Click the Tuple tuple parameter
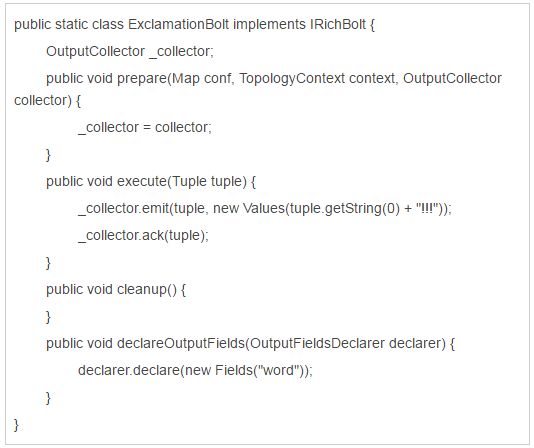The width and height of the screenshot is (534, 448). [207, 182]
